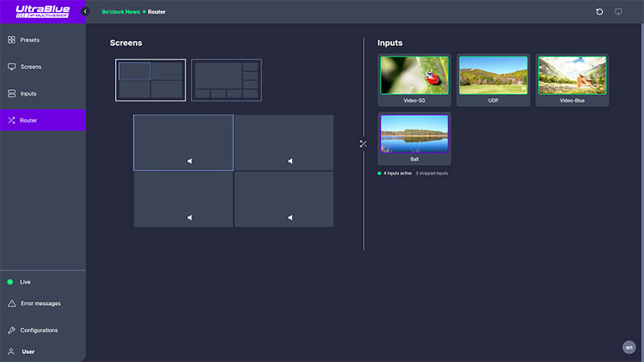This screenshot has width=644, height=362.
Task: Mute audio on the top-right tile
Action: 290,161
